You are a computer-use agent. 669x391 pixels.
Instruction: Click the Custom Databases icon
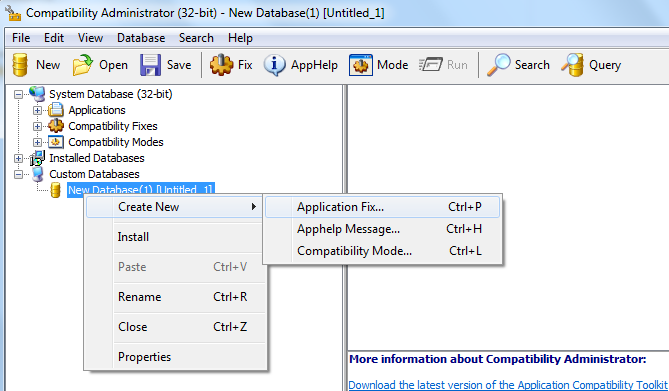[x=37, y=174]
